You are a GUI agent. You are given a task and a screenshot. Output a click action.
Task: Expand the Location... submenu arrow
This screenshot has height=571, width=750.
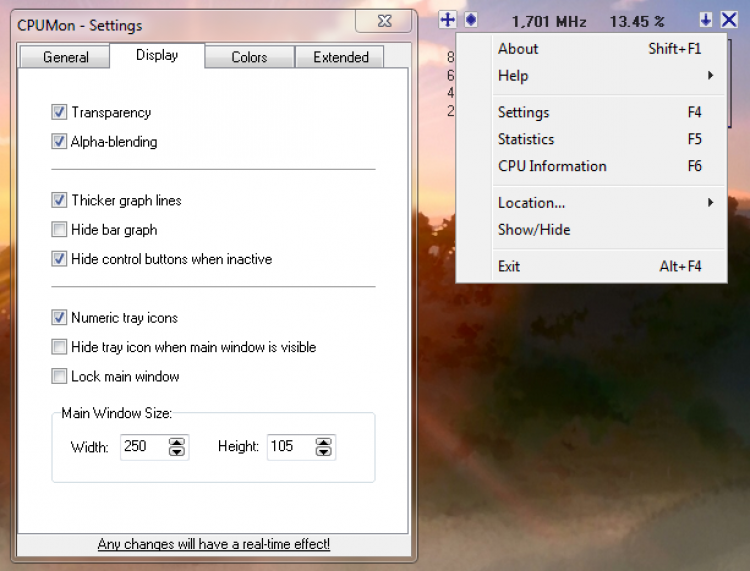710,203
